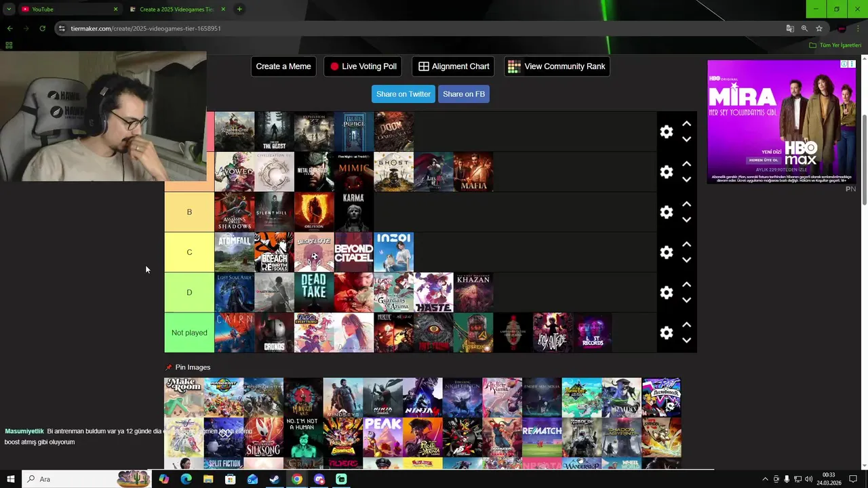
Task: Open Microsoft Edge from the taskbar
Action: (186, 479)
